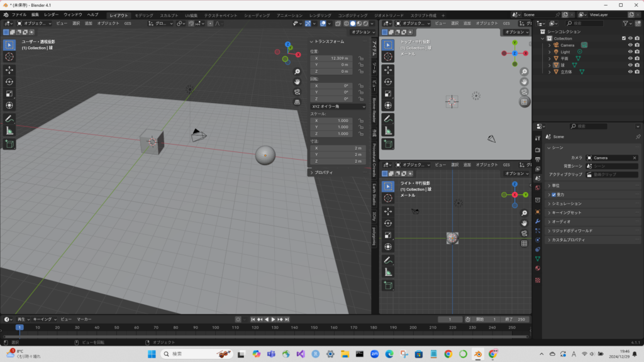
Task: Toggle the 重力 (gravity) checkbox
Action: pyautogui.click(x=554, y=195)
